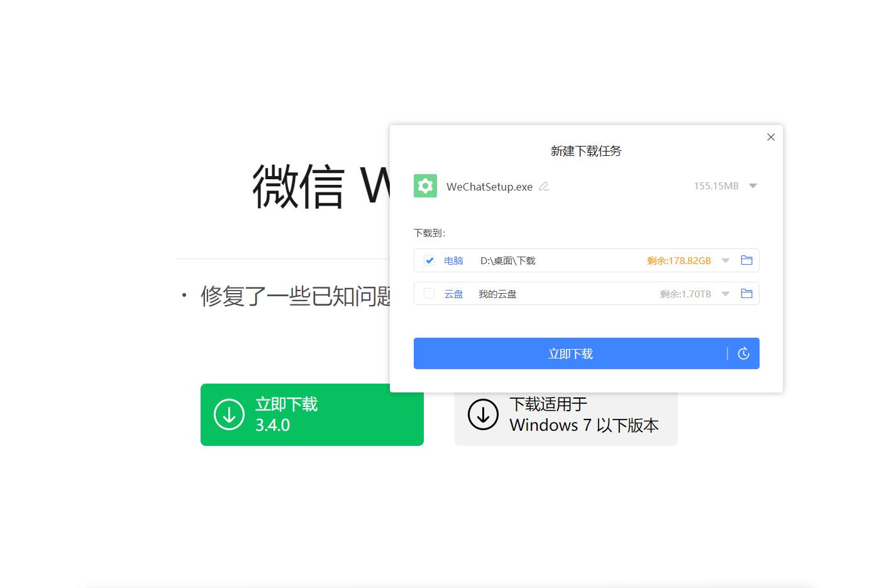The height and width of the screenshot is (588, 869).
Task: Click the green WeChatSetup.exe file icon
Action: point(425,186)
